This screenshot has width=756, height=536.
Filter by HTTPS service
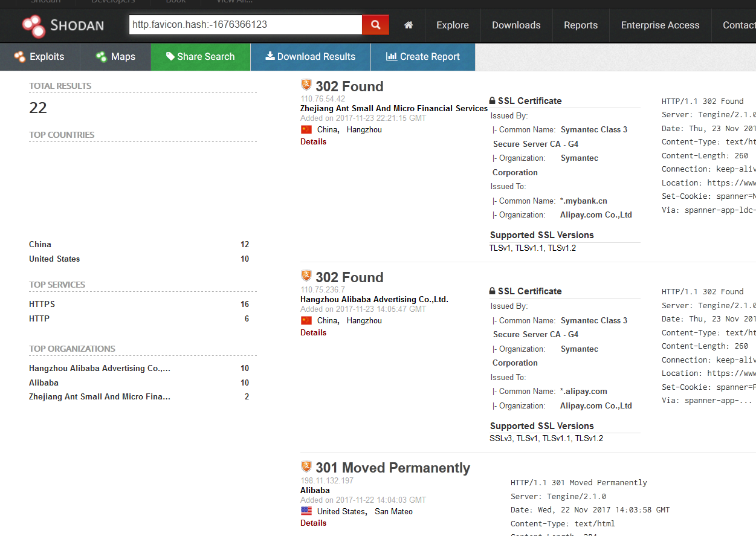point(42,305)
